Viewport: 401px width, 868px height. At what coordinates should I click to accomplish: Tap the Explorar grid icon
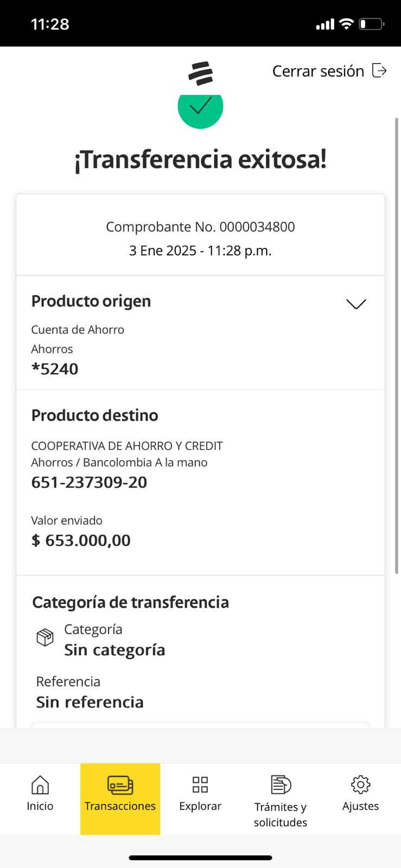click(x=200, y=784)
